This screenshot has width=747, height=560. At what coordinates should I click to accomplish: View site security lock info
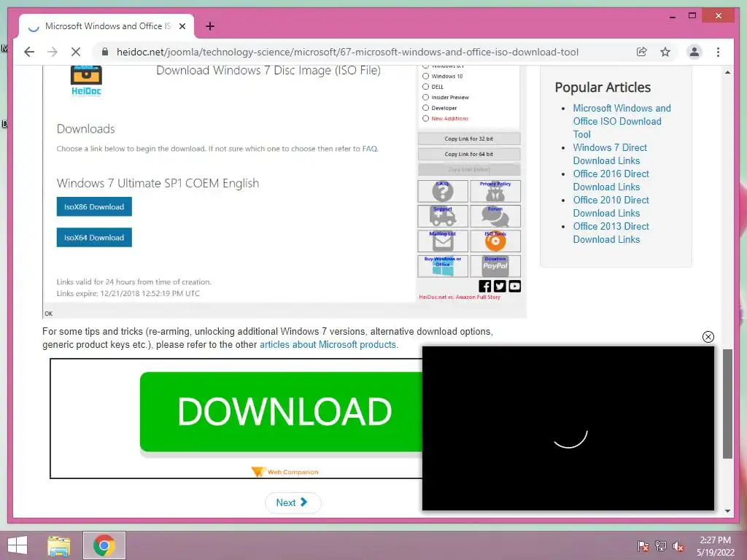(105, 52)
